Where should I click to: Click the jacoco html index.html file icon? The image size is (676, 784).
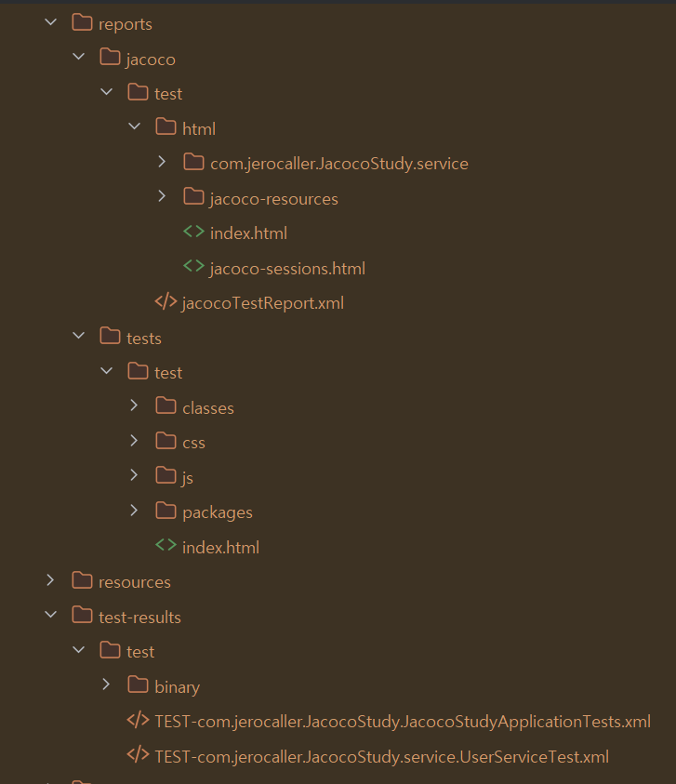[193, 233]
